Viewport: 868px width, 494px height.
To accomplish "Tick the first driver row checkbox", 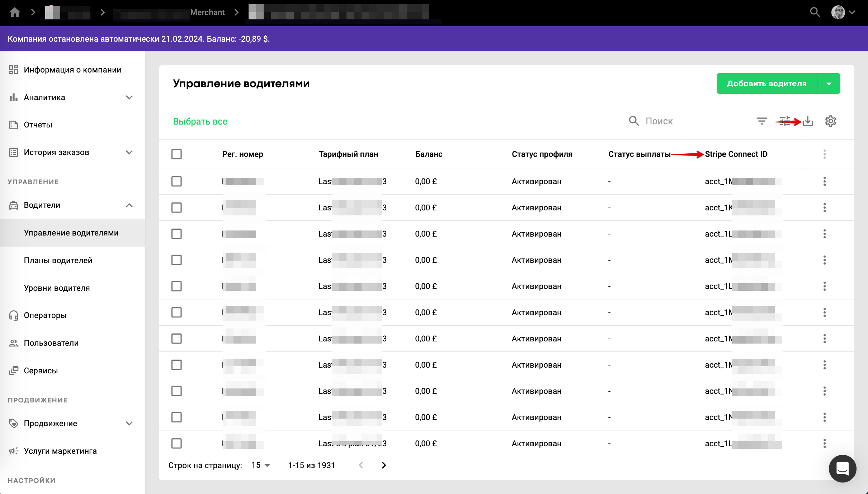I will point(176,181).
